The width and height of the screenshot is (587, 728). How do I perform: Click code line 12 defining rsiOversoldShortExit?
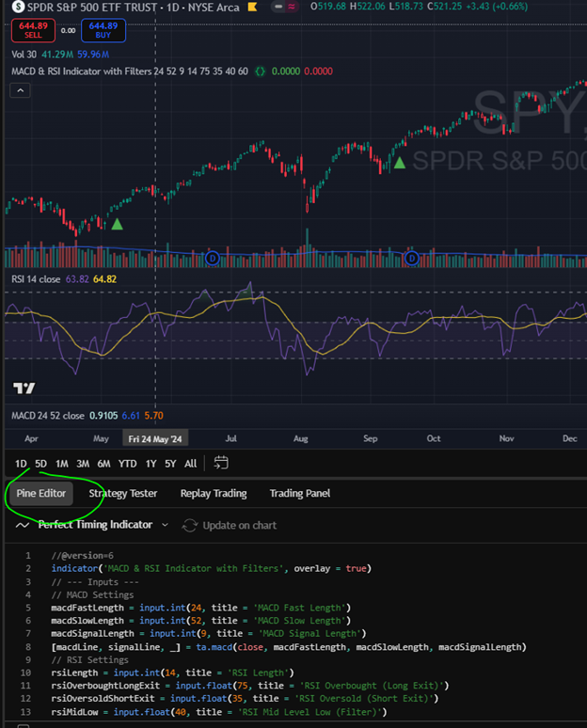245,699
